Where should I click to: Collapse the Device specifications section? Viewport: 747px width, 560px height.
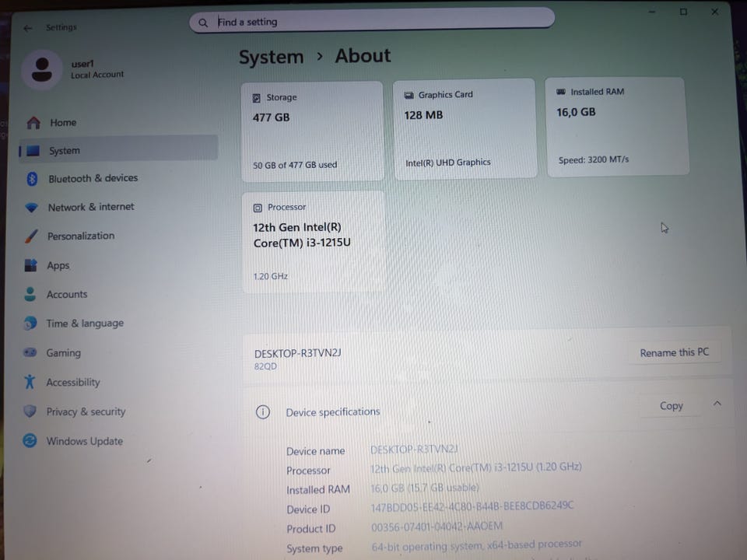pos(717,404)
